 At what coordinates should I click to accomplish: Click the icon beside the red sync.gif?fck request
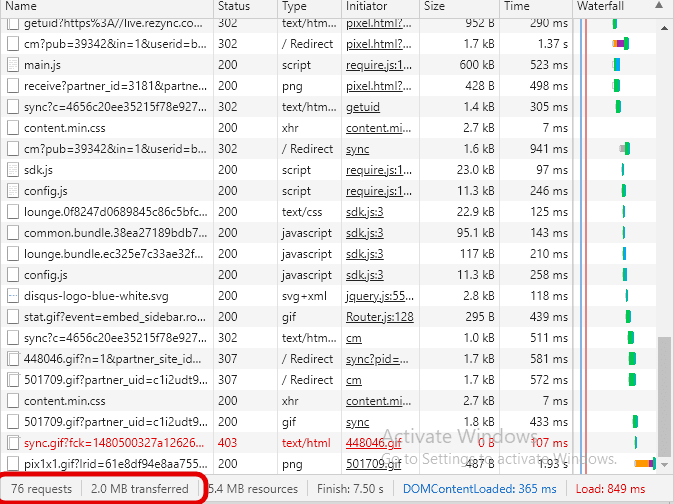point(13,443)
